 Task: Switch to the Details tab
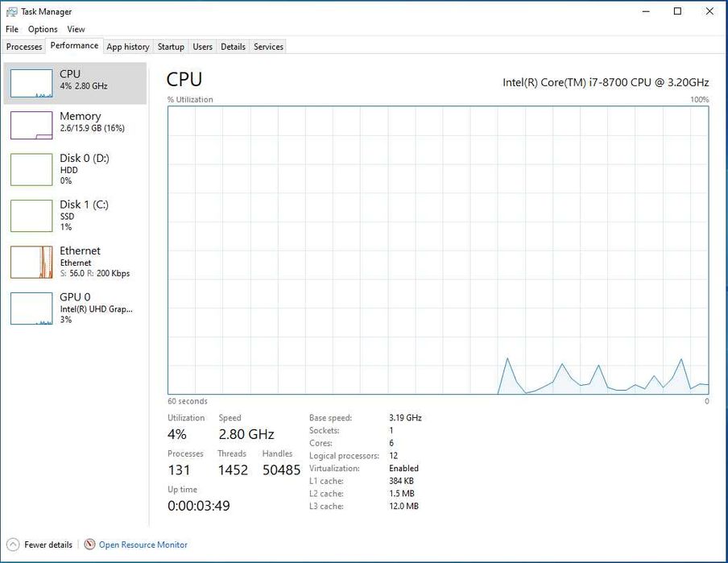point(233,47)
